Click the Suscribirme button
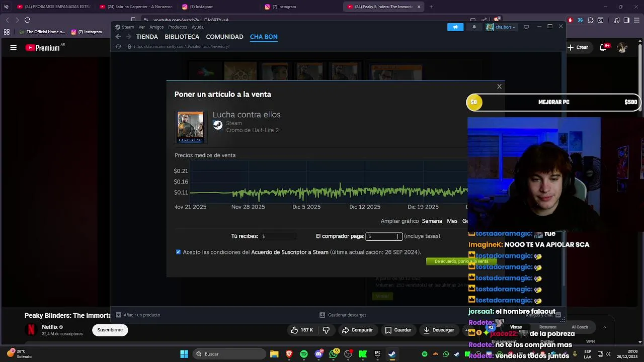644x362 pixels. 110,330
